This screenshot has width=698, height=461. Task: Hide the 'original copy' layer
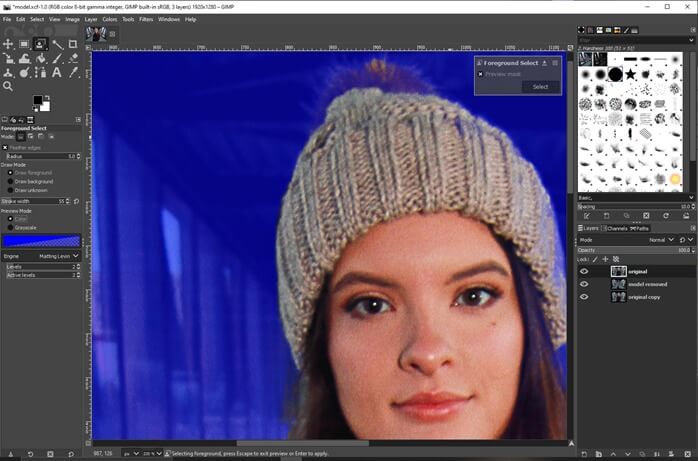click(584, 297)
